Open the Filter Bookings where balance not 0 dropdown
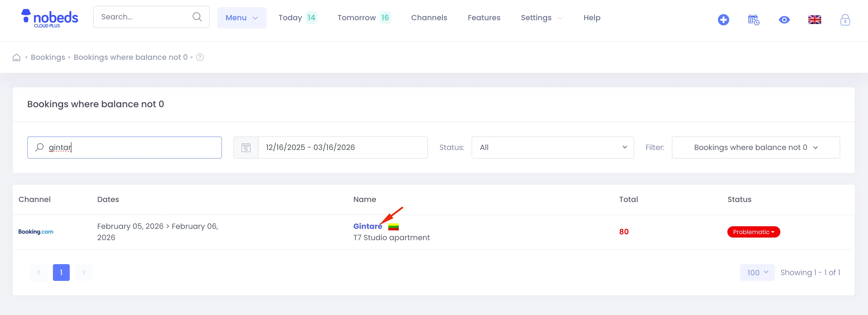 coord(755,147)
